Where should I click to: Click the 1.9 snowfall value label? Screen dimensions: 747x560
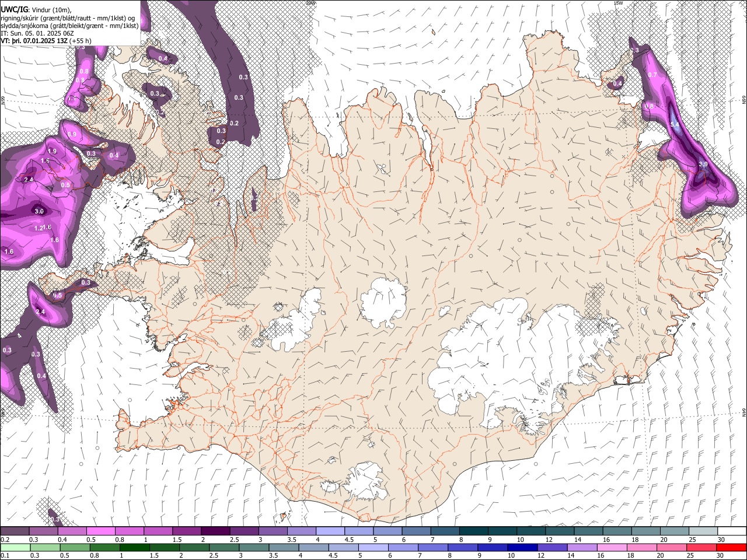[x=52, y=151]
